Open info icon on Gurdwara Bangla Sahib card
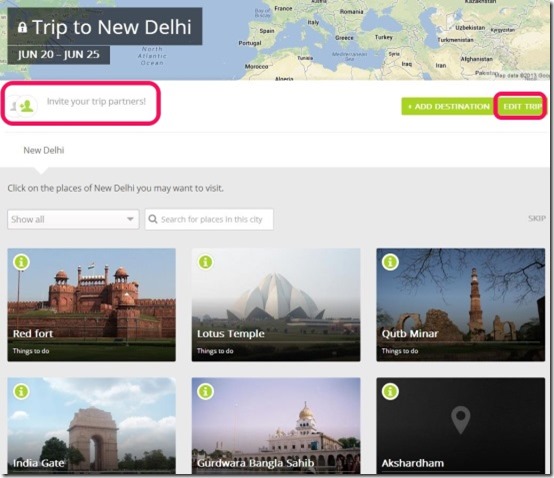Viewport: 554px width, 478px height. pos(206,391)
